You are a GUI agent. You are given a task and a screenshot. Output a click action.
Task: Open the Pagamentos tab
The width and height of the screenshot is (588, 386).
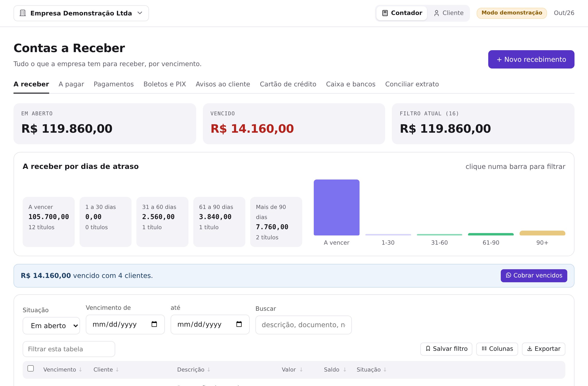(114, 84)
